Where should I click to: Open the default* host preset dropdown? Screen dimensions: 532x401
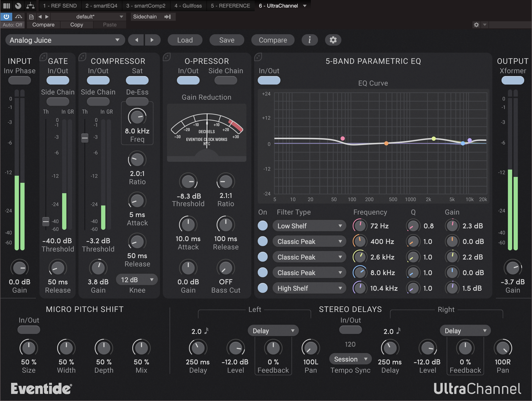tap(88, 17)
